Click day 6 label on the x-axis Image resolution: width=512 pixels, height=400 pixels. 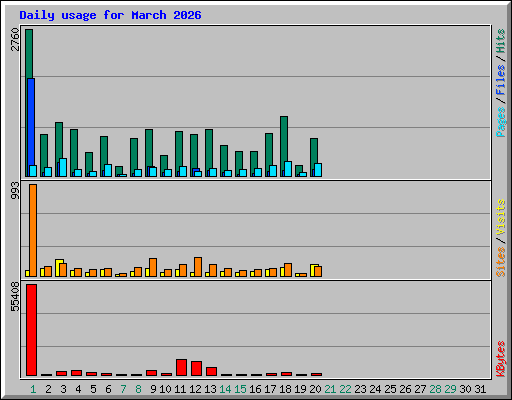(108, 389)
